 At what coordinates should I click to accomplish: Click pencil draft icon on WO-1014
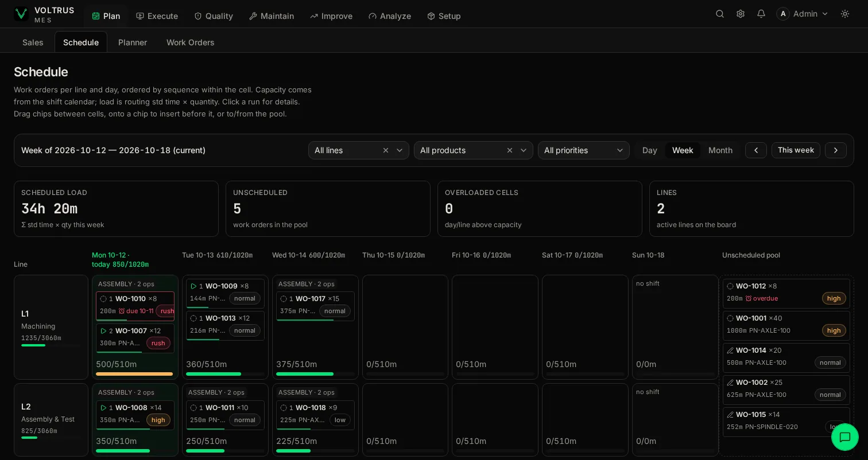coord(730,350)
